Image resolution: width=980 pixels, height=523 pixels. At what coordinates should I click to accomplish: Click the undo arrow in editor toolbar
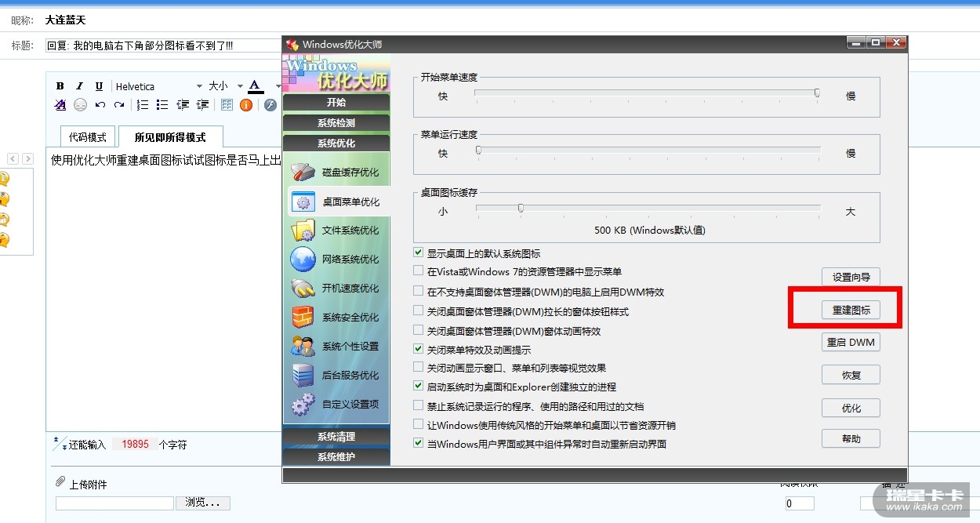click(100, 104)
